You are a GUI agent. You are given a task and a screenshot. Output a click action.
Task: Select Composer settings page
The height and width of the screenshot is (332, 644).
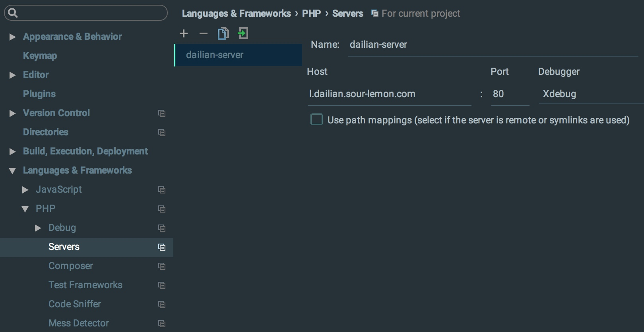tap(71, 266)
